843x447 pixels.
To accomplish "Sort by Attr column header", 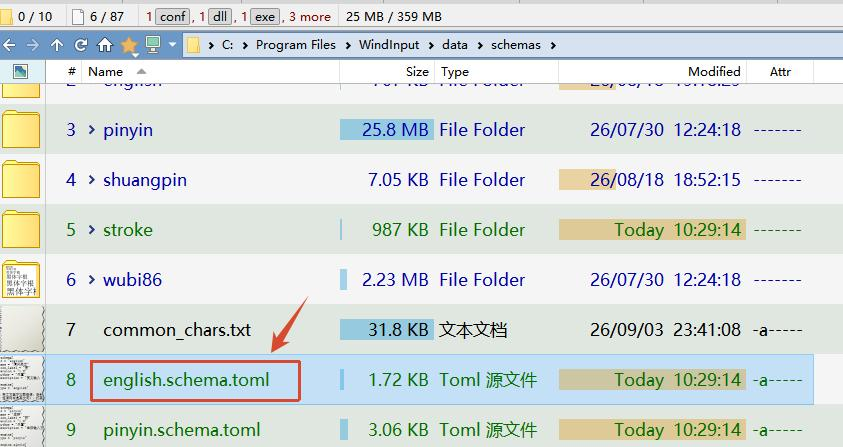I will tap(780, 72).
